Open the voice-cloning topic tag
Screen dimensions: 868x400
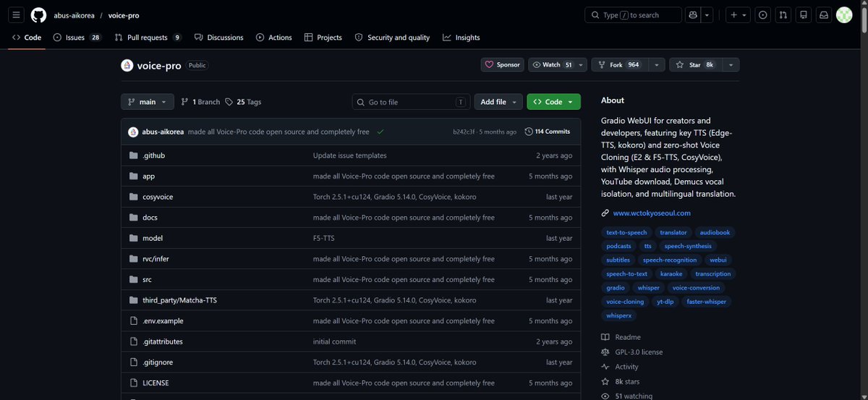[625, 302]
